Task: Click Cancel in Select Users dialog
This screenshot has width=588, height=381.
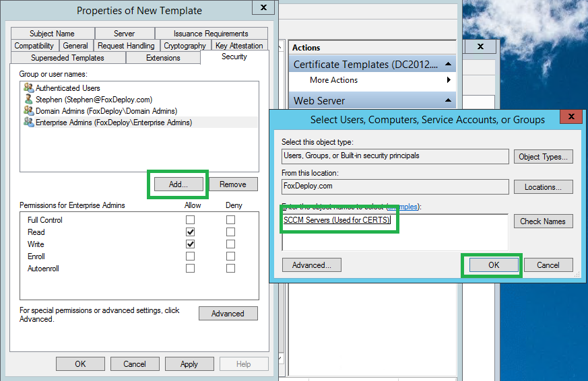Action: pos(548,265)
